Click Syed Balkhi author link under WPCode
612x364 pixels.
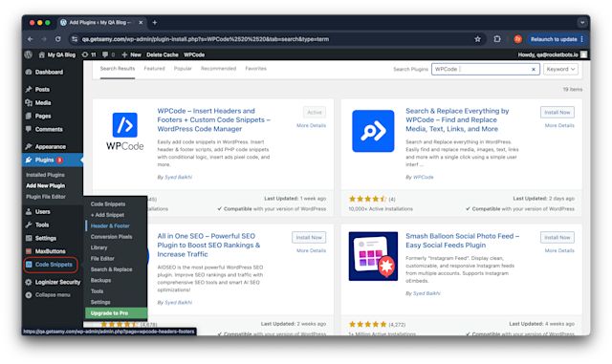pos(179,177)
